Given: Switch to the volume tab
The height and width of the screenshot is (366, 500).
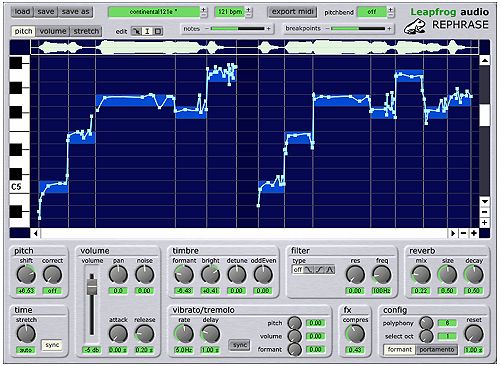Looking at the screenshot, I should (53, 31).
